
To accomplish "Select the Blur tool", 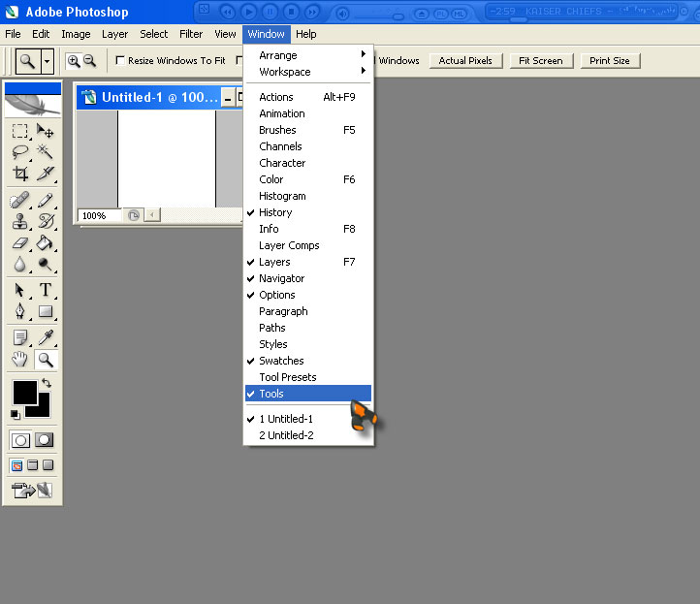I will [x=19, y=265].
